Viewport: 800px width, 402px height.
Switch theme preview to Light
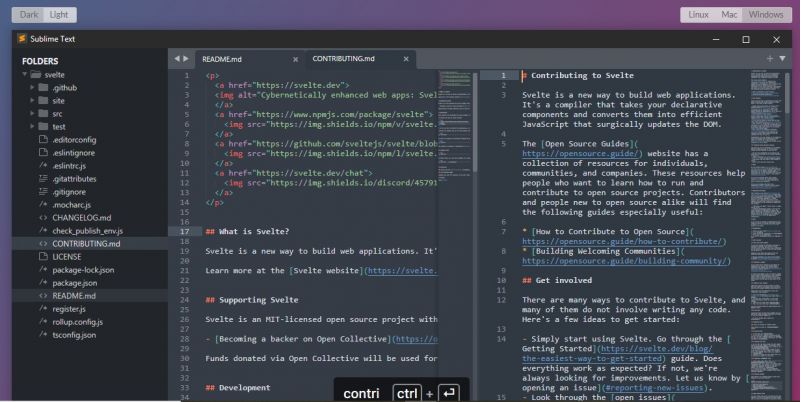(x=60, y=15)
